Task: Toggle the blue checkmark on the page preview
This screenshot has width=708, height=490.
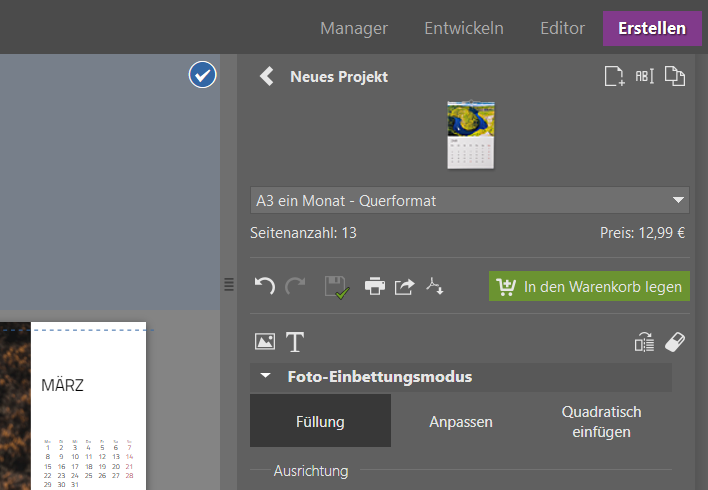Action: (203, 75)
